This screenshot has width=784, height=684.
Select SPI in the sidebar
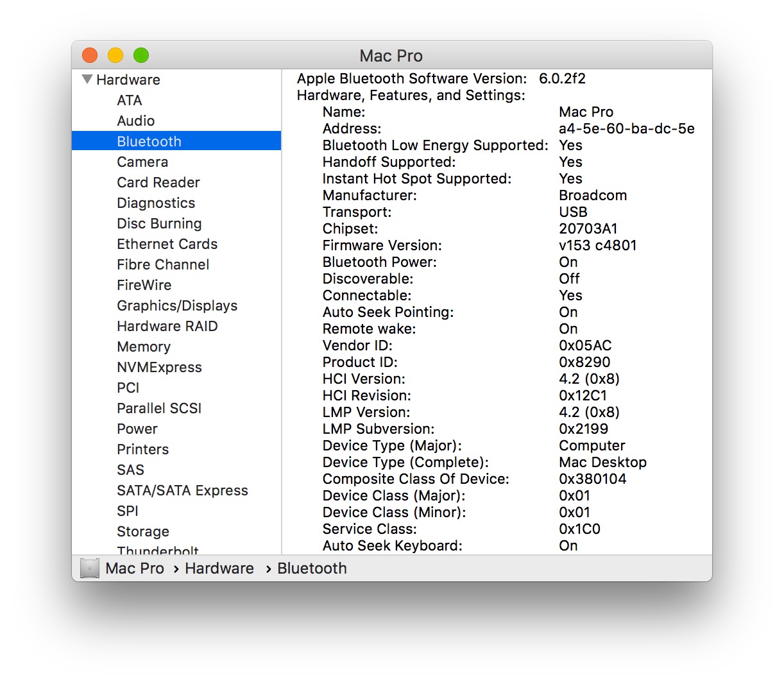128,511
